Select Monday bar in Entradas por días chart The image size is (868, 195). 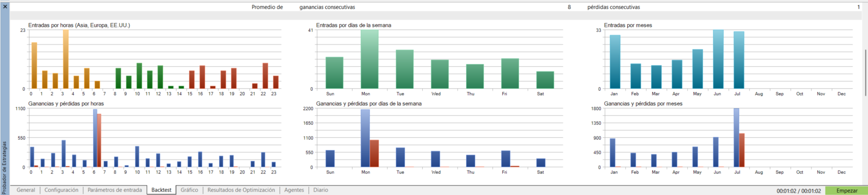(x=369, y=59)
